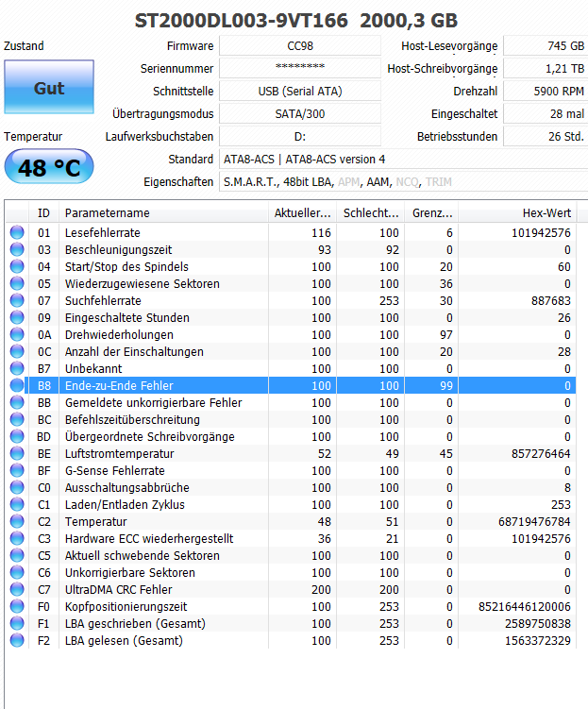Screen dimensions: 588x709
Task: Click the status orb for Gemeldete unkorrigierbare Fehler
Action: pyautogui.click(x=17, y=402)
